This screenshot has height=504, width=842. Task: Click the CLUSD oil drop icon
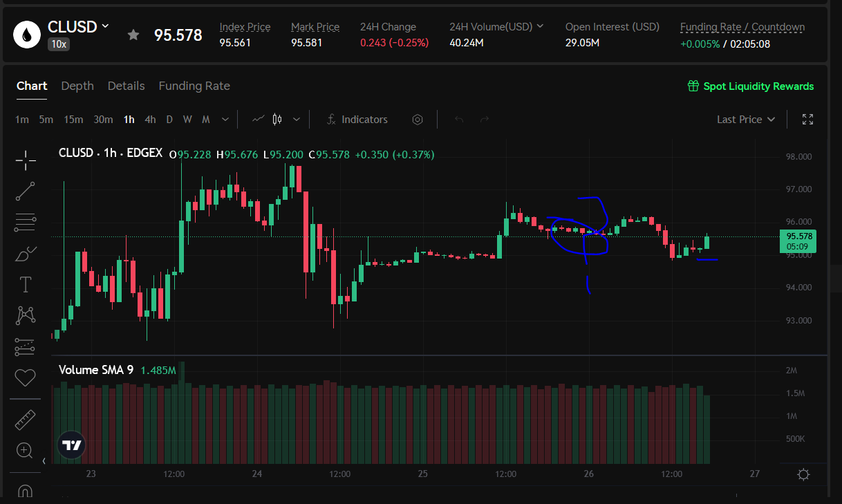click(28, 34)
